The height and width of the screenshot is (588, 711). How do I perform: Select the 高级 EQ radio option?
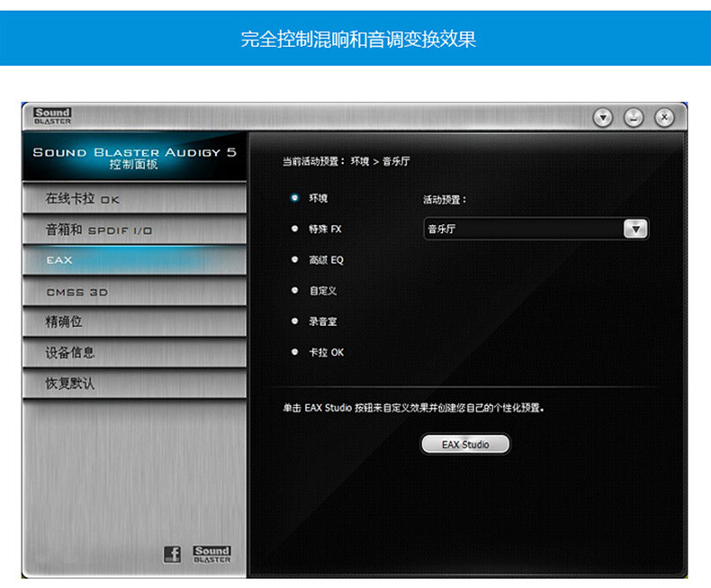[x=294, y=259]
